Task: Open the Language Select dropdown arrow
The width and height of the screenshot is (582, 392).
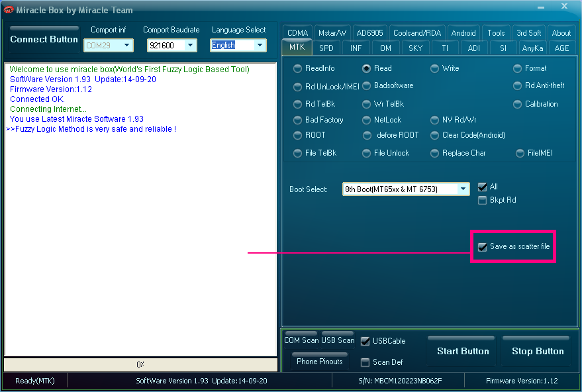Action: click(x=260, y=45)
